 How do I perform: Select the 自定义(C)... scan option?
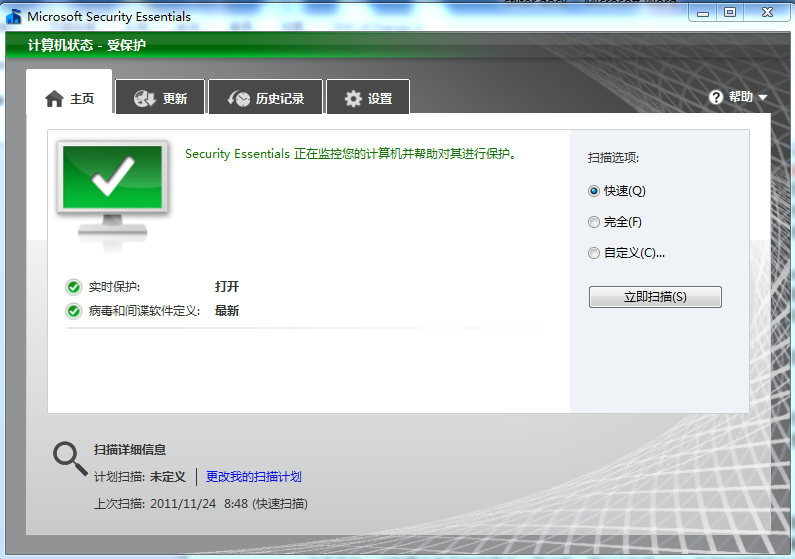pos(626,253)
